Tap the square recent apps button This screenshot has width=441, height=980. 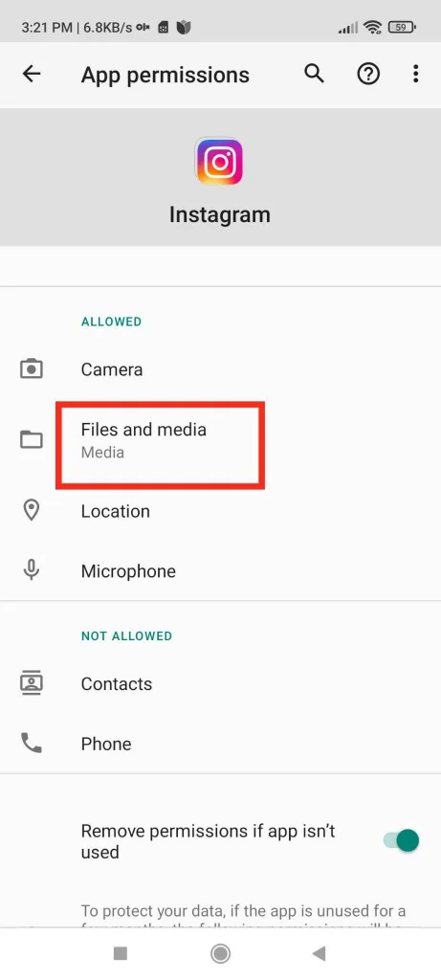(x=121, y=953)
